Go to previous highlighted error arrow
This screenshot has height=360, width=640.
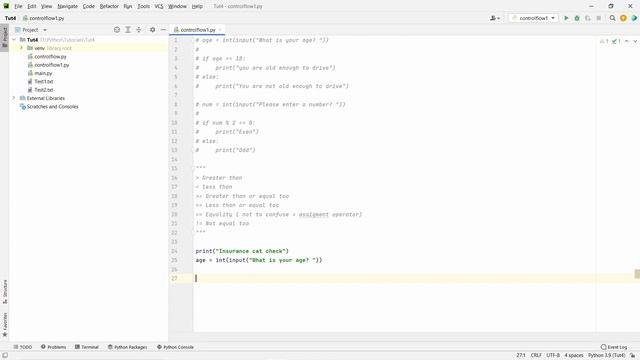[x=627, y=41]
